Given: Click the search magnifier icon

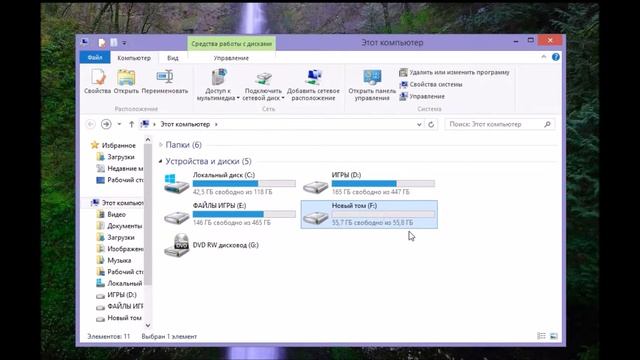Looking at the screenshot, I should pyautogui.click(x=547, y=124).
